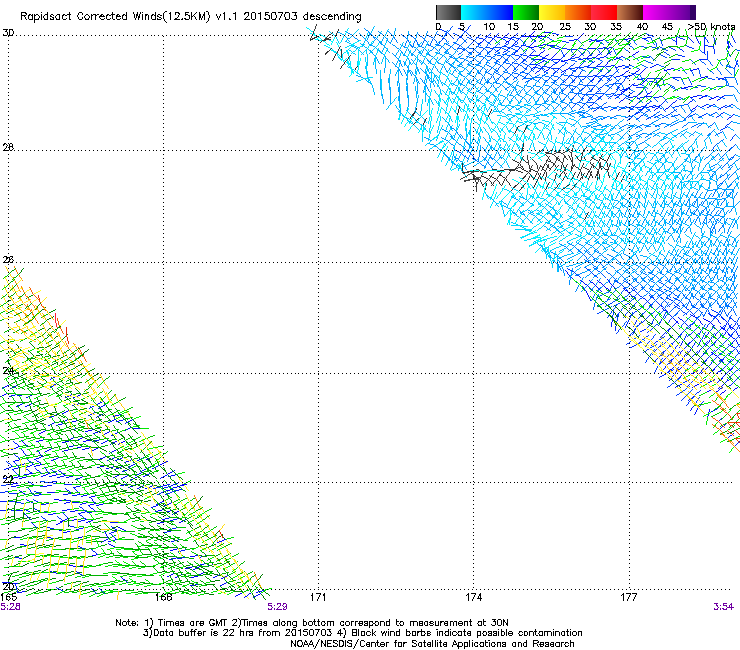Click the longitude axis label '171'

point(318,597)
